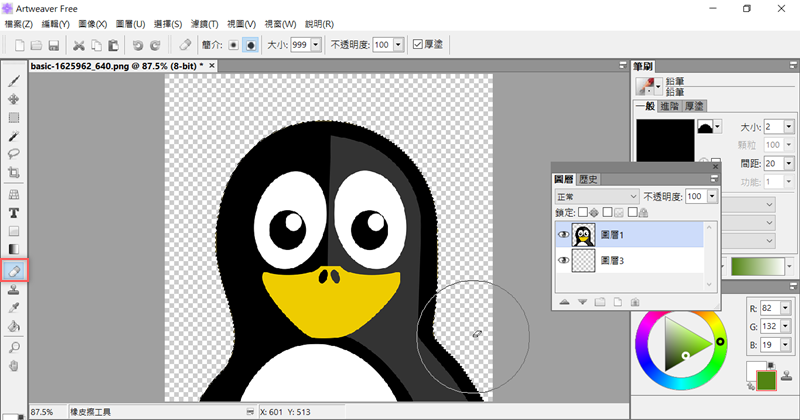
Task: Toggle visibility of layer 圖層3
Action: [563, 262]
